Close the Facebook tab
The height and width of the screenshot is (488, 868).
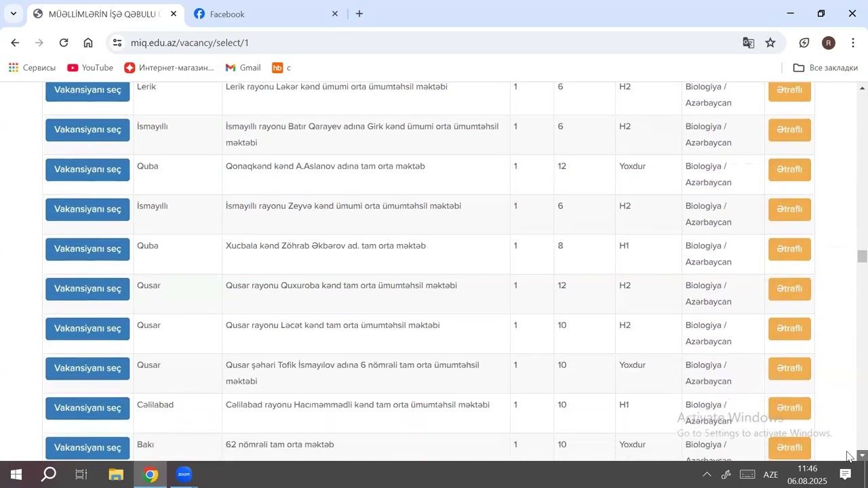point(335,14)
